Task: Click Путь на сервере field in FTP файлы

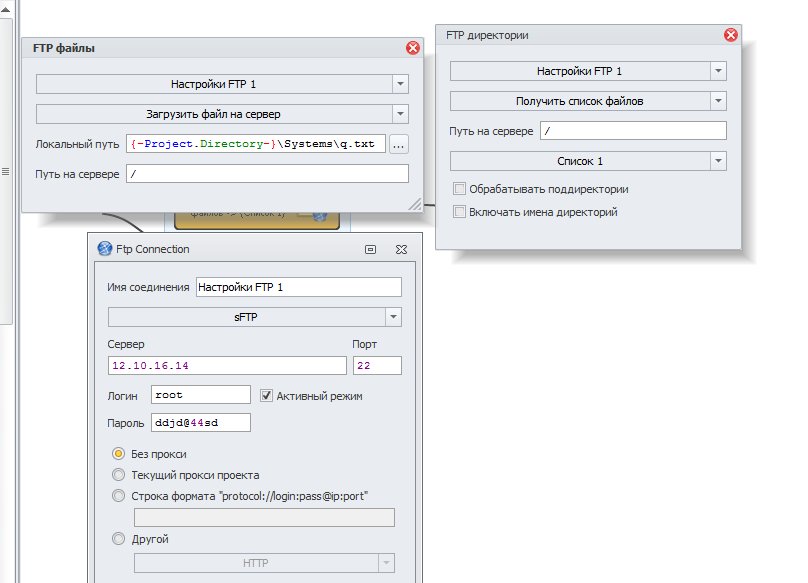Action: (x=267, y=174)
